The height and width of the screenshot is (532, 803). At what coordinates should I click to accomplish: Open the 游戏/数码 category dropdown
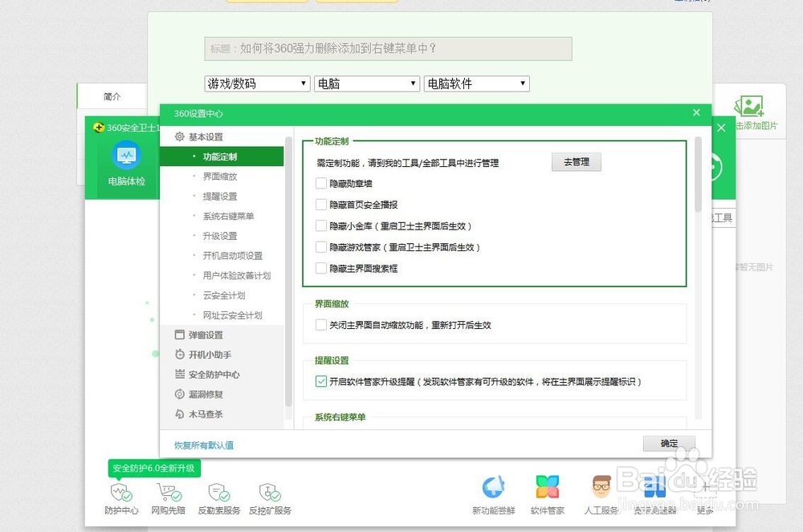point(257,83)
